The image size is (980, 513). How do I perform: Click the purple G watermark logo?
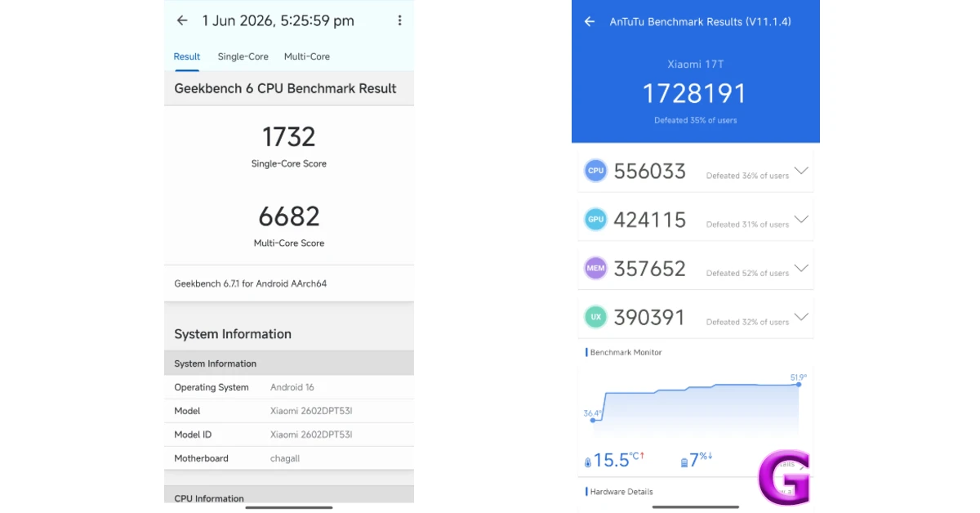pyautogui.click(x=783, y=478)
